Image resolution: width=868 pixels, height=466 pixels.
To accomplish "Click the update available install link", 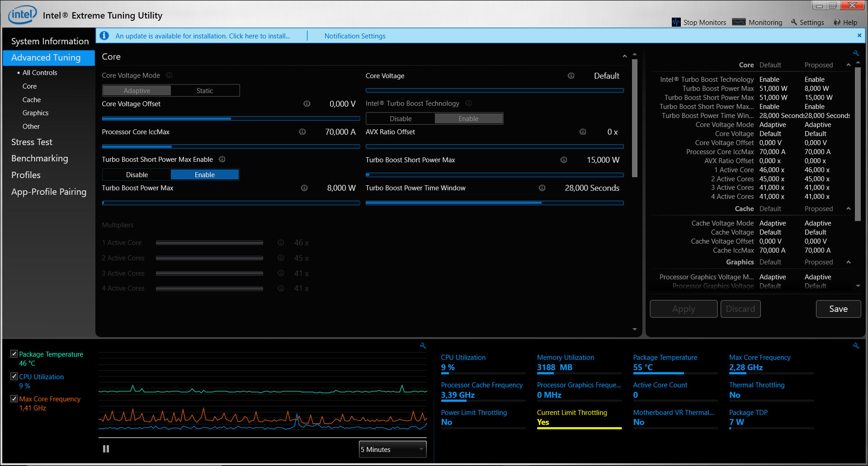I will point(203,36).
